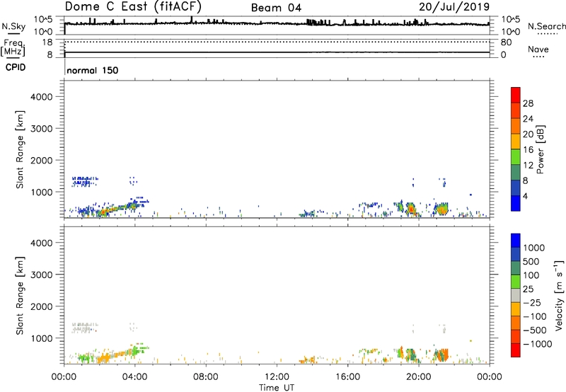Click the blue bottom segment of power colorbar
The image size is (566, 392).
516,203
